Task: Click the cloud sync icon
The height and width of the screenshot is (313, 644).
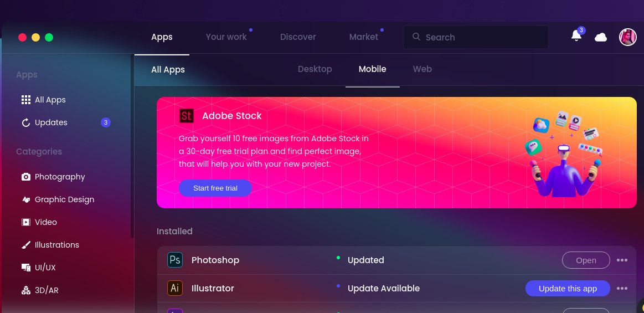Action: 600,37
